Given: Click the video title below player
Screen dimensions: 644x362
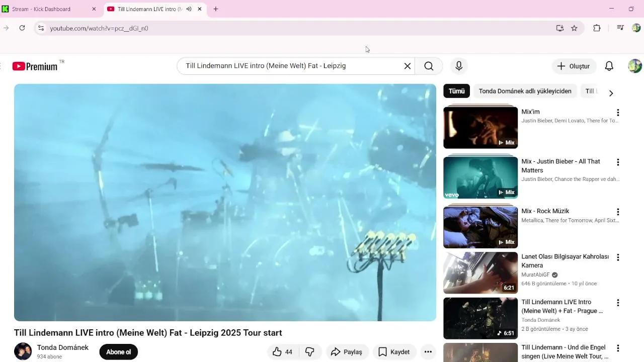Looking at the screenshot, I should (x=148, y=333).
